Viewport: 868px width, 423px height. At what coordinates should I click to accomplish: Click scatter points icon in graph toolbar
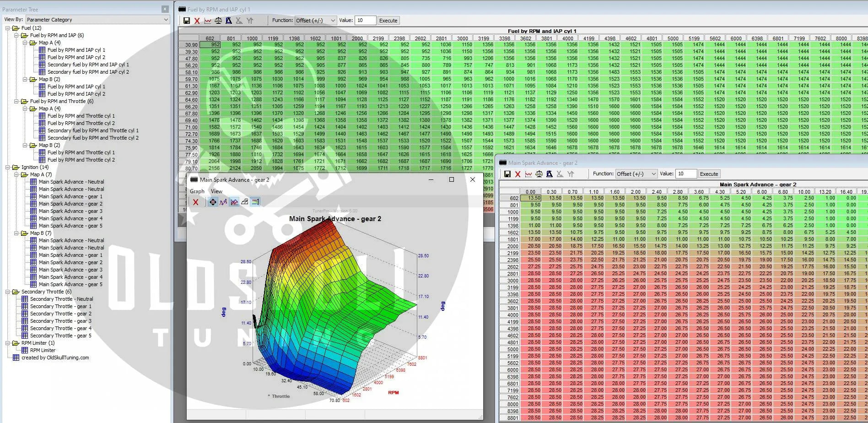[223, 202]
